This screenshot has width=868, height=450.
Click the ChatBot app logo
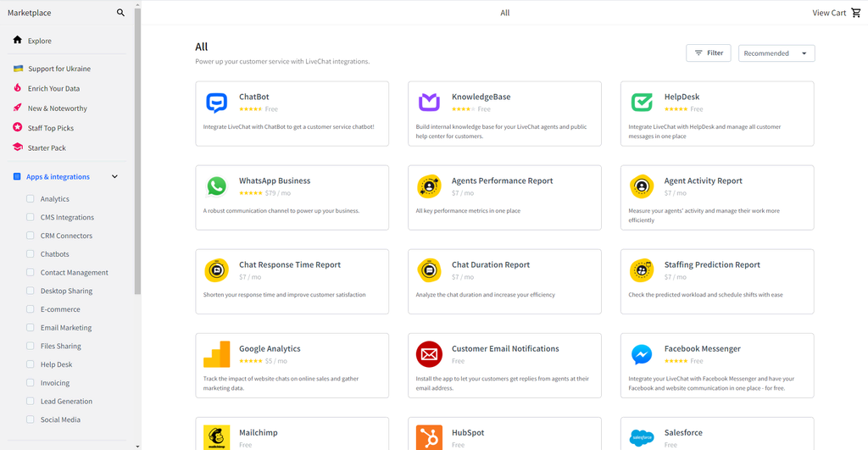(216, 103)
